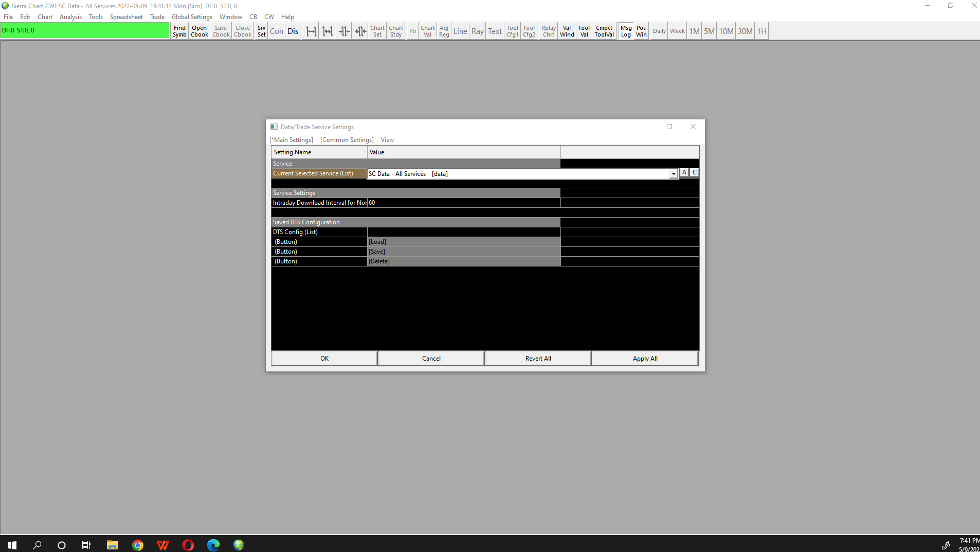Click the Dis disconnect button
This screenshot has width=980, height=552.
[x=293, y=31]
